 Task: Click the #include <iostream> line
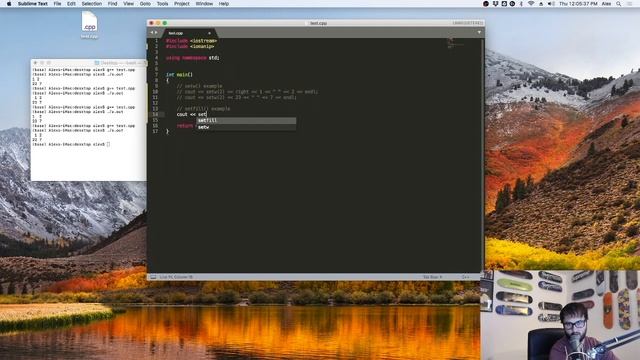point(191,41)
